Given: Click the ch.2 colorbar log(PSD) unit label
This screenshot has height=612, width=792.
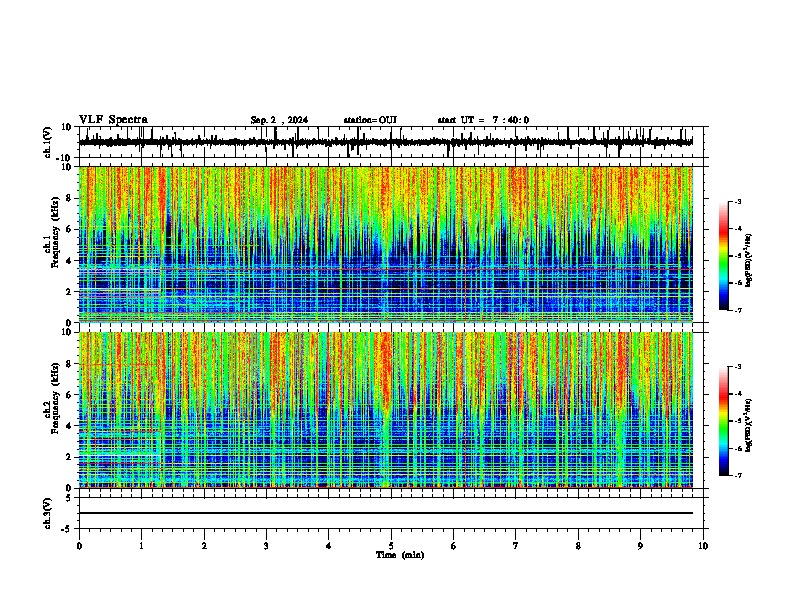Looking at the screenshot, I should coord(748,425).
